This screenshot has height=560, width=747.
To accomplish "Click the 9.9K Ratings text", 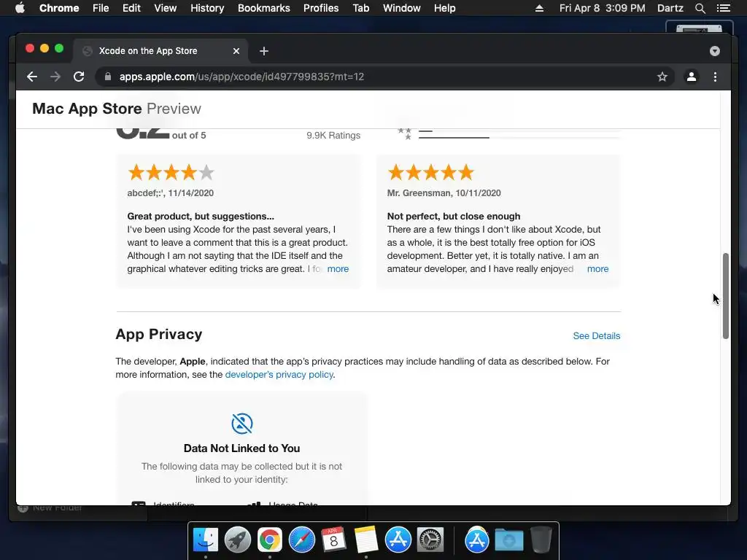I will [333, 135].
